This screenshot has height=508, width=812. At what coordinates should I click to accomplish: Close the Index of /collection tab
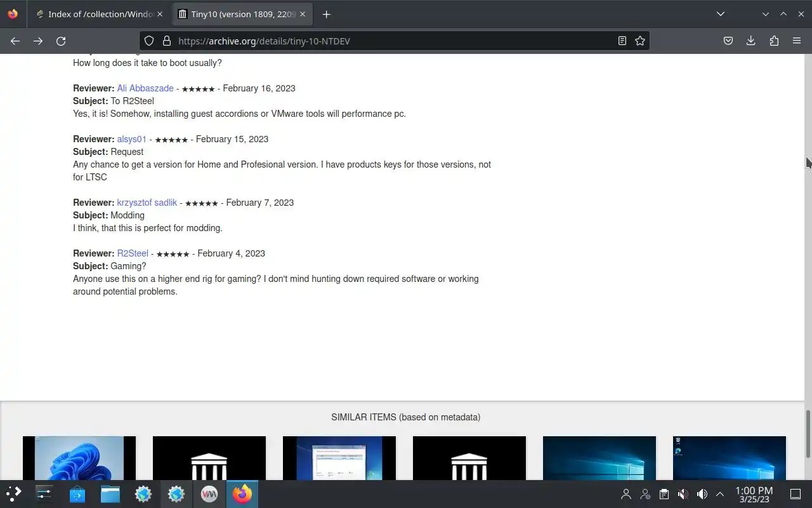(160, 14)
